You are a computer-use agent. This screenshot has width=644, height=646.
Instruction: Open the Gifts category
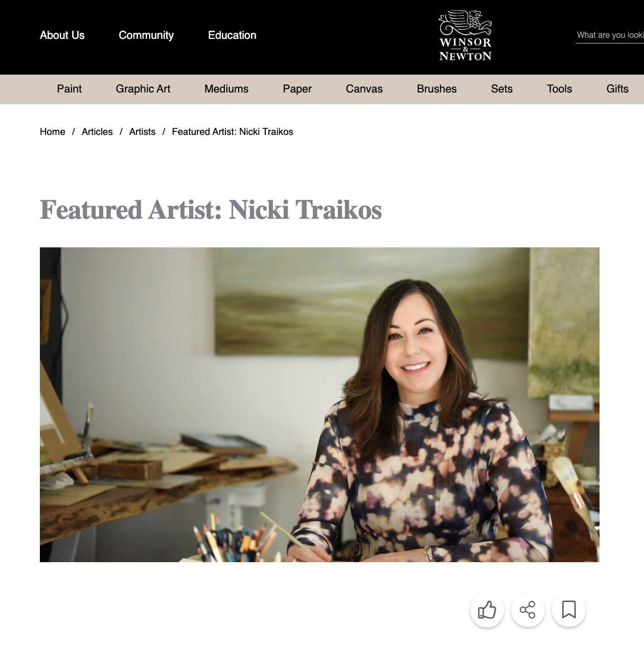pyautogui.click(x=617, y=89)
